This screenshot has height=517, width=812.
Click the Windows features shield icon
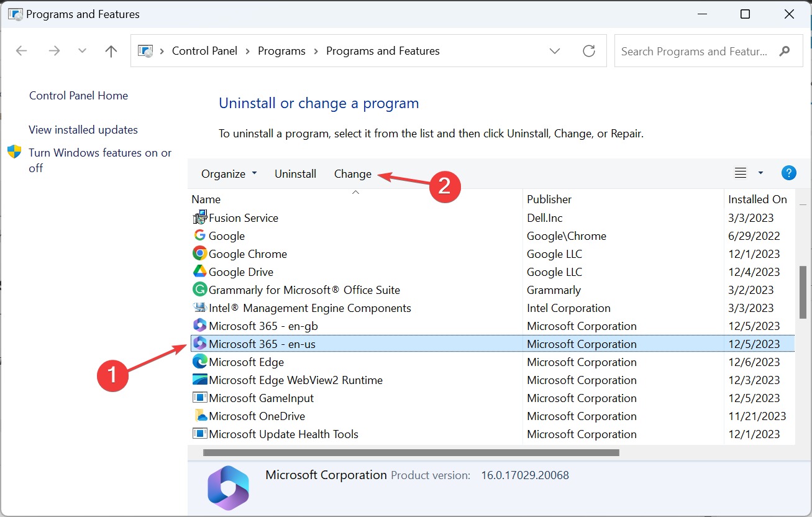14,152
